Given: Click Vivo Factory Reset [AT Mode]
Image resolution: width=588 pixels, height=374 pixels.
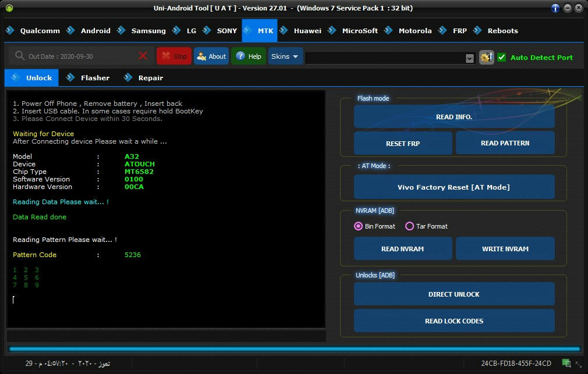Looking at the screenshot, I should click(x=454, y=187).
